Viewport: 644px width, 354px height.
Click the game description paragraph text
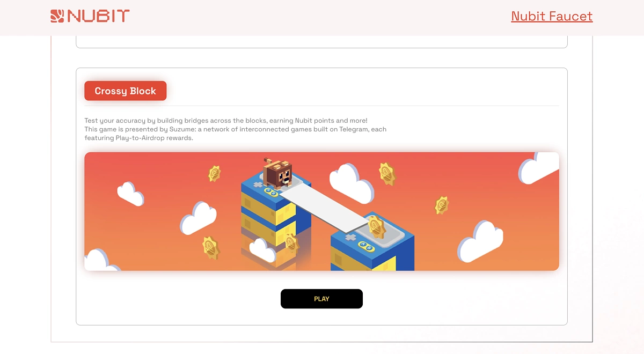click(236, 129)
